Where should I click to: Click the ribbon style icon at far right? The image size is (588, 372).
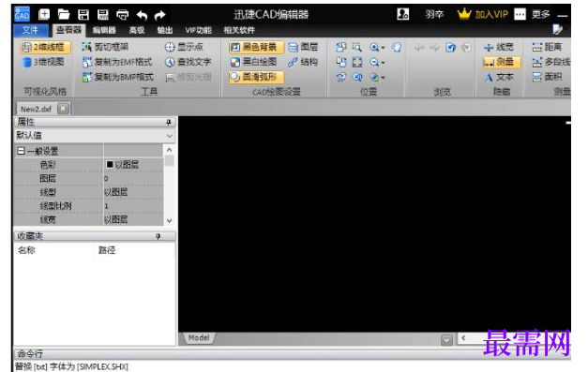557,30
